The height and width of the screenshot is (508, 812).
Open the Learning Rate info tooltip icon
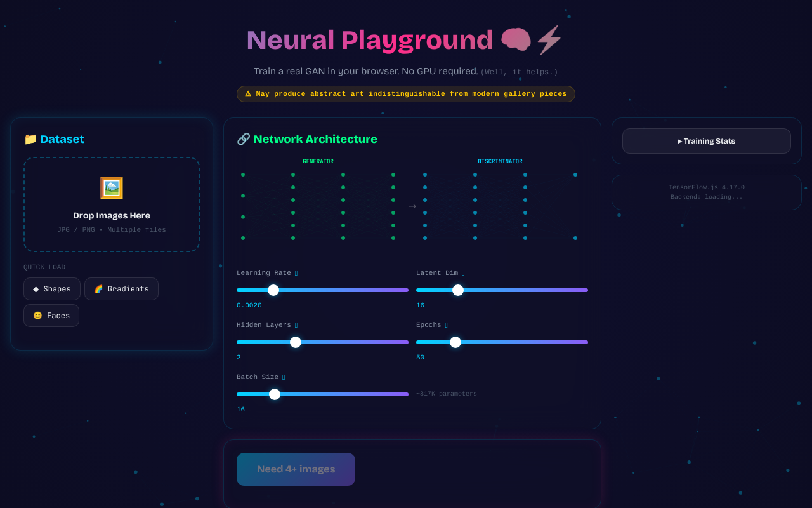tap(295, 272)
